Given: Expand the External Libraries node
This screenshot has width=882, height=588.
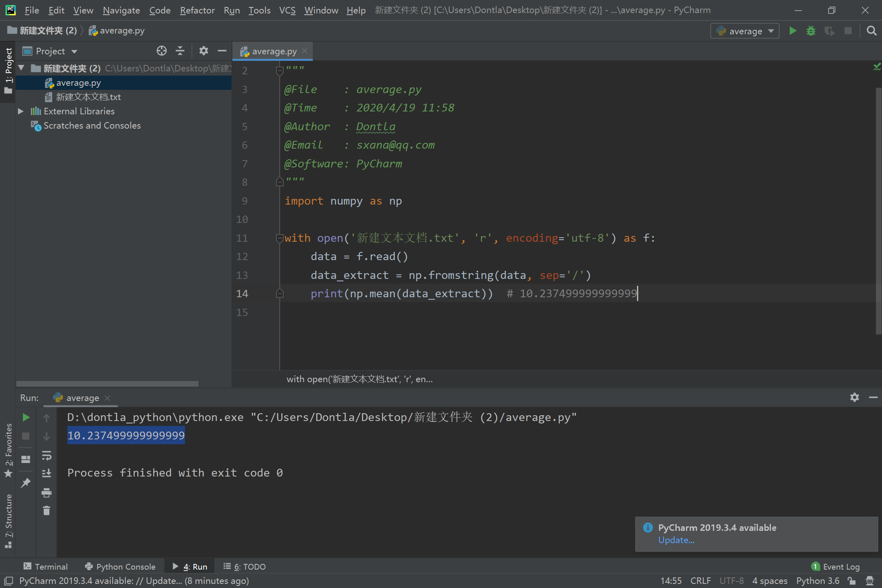Looking at the screenshot, I should point(20,111).
